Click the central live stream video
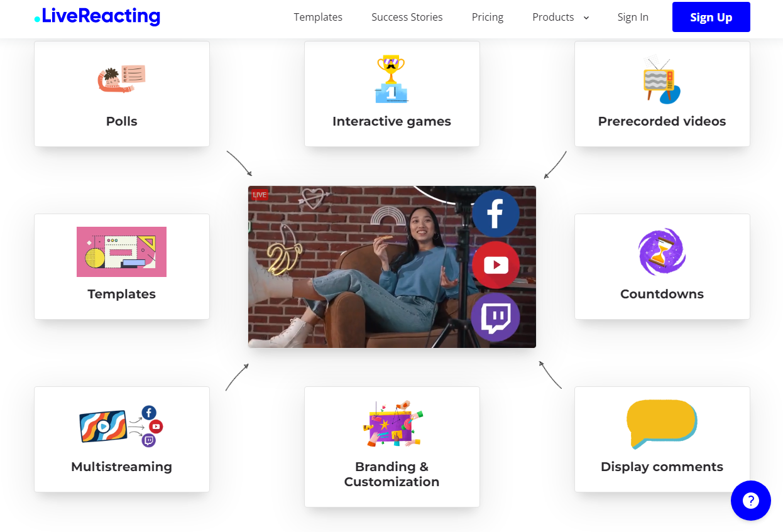This screenshot has width=783, height=532. 392,267
